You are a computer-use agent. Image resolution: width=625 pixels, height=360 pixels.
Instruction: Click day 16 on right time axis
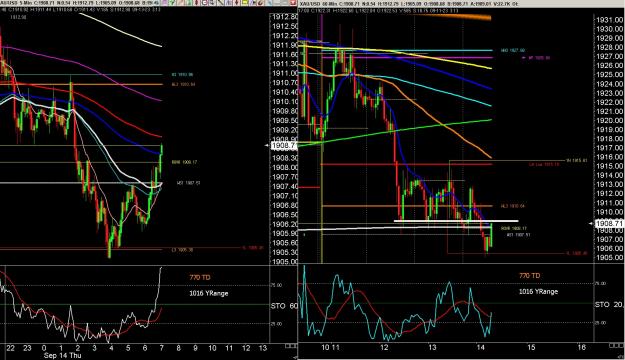(582, 347)
